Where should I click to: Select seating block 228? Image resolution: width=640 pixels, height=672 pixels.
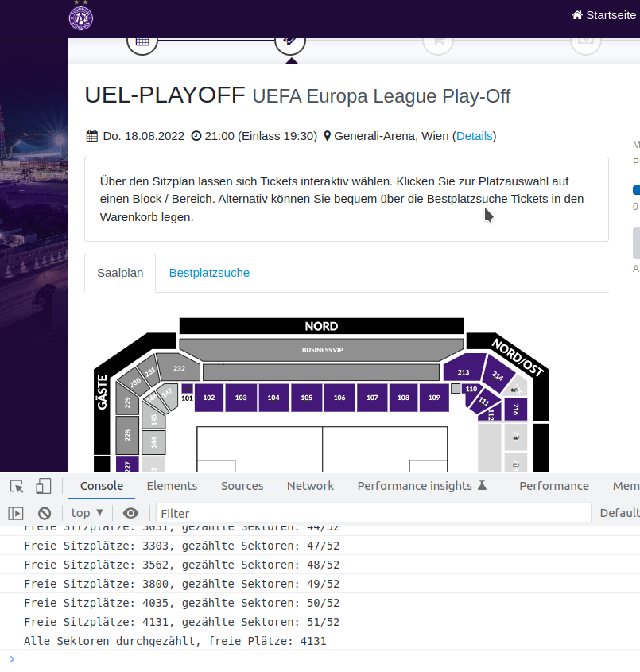point(127,436)
